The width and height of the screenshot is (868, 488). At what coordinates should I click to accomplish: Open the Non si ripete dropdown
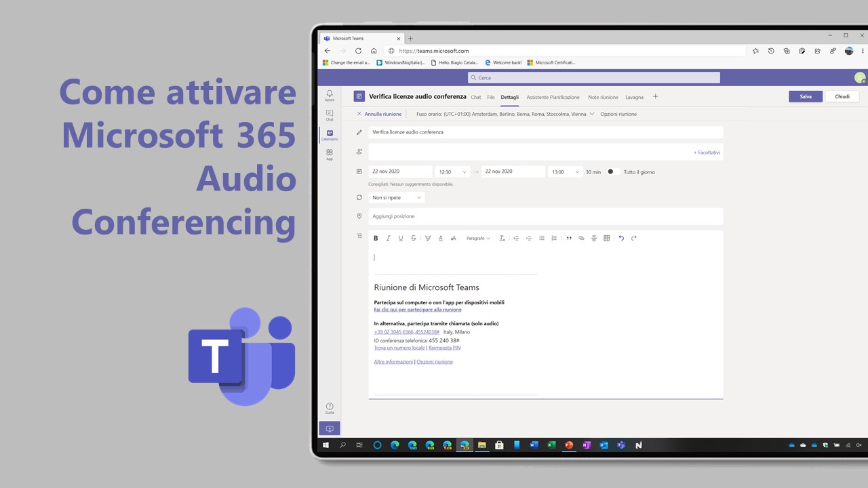pyautogui.click(x=397, y=197)
